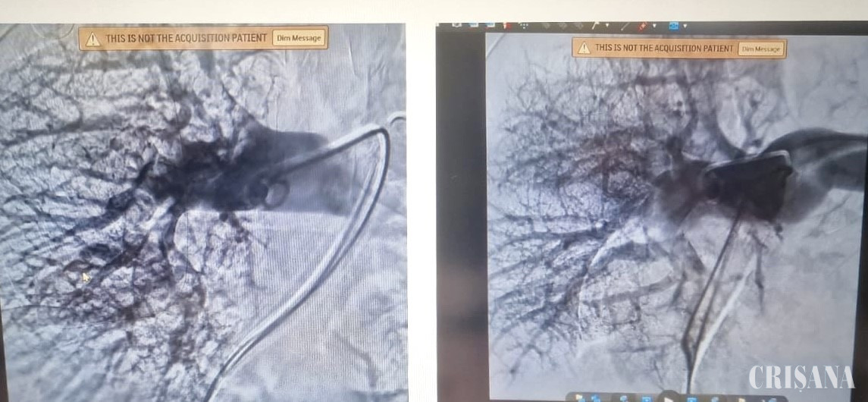Image resolution: width=868 pixels, height=402 pixels.
Task: Open dropdown arrow beside the pointer tool
Action: point(607,25)
